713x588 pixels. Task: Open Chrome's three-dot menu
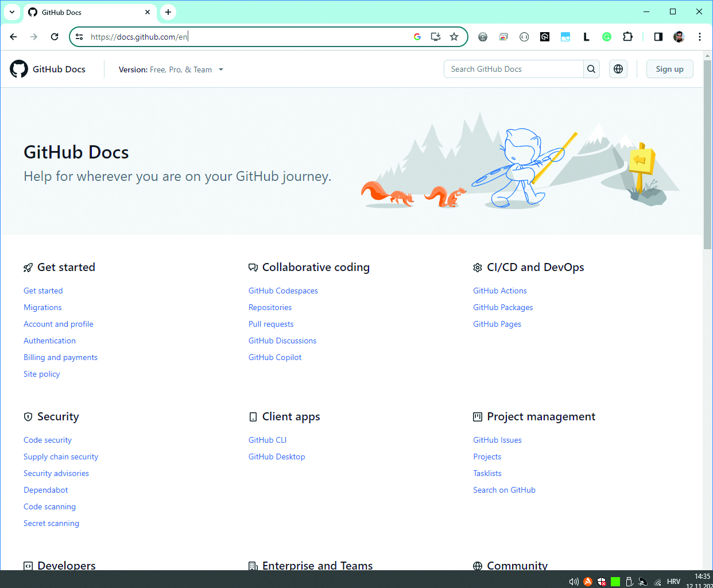pos(699,37)
